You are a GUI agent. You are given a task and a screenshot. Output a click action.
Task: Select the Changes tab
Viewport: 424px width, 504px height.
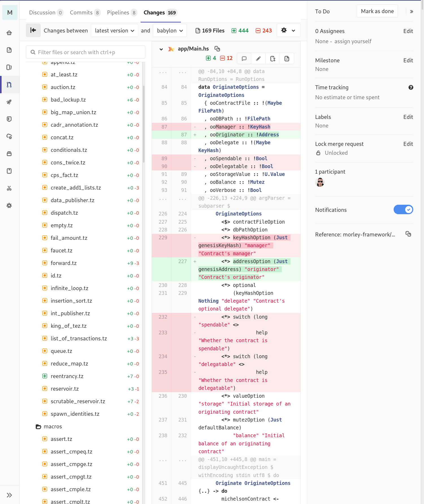(x=160, y=12)
